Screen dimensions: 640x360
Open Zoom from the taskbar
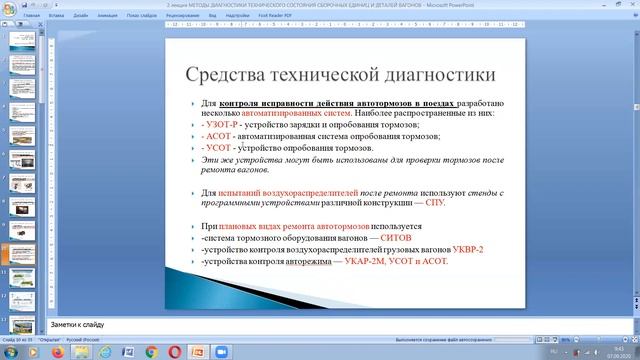pos(221,352)
